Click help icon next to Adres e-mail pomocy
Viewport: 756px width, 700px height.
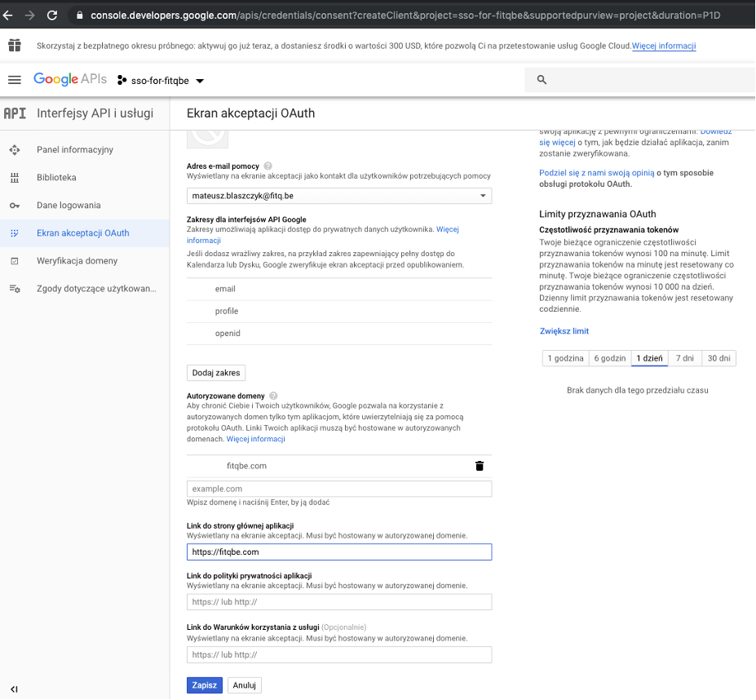coord(268,166)
